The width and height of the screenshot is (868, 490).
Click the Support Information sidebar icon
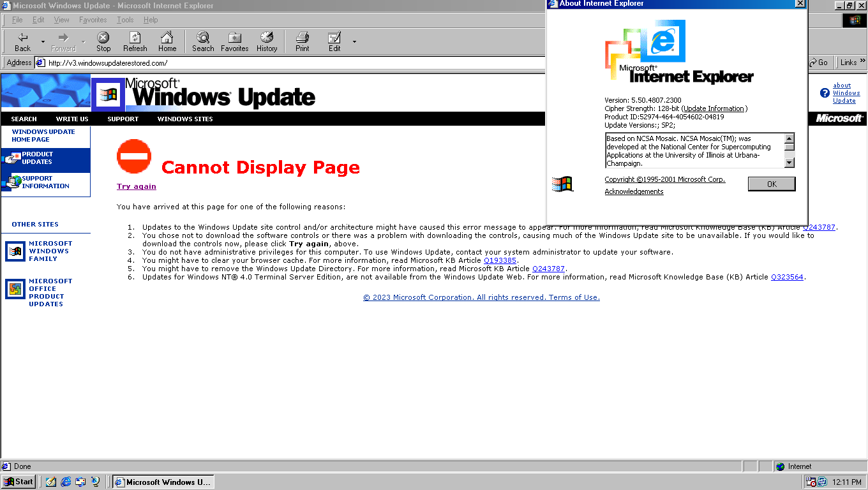12,182
